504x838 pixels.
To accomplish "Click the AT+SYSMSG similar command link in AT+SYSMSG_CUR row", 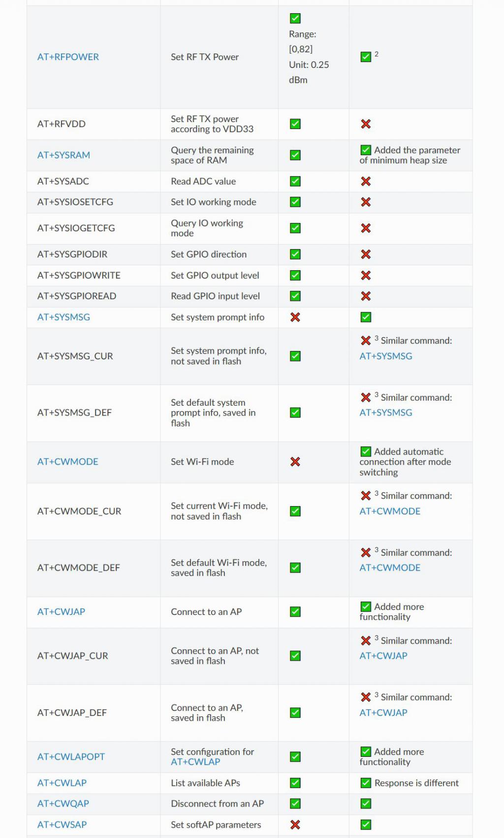I will (x=386, y=356).
